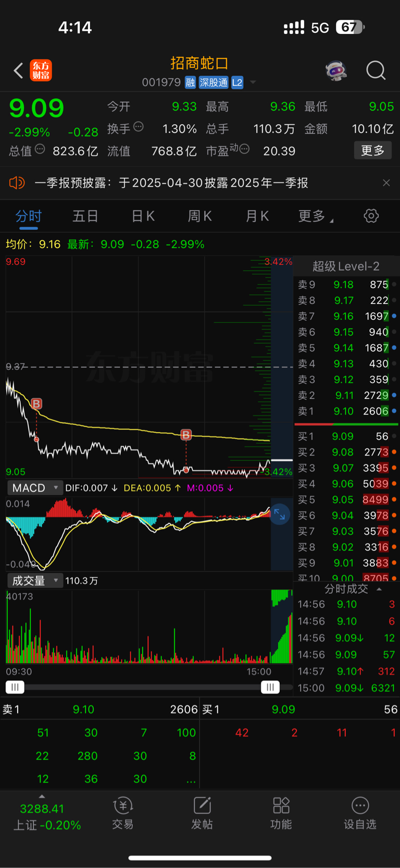
Task: Tap the first B marker on chart
Action: tap(36, 404)
